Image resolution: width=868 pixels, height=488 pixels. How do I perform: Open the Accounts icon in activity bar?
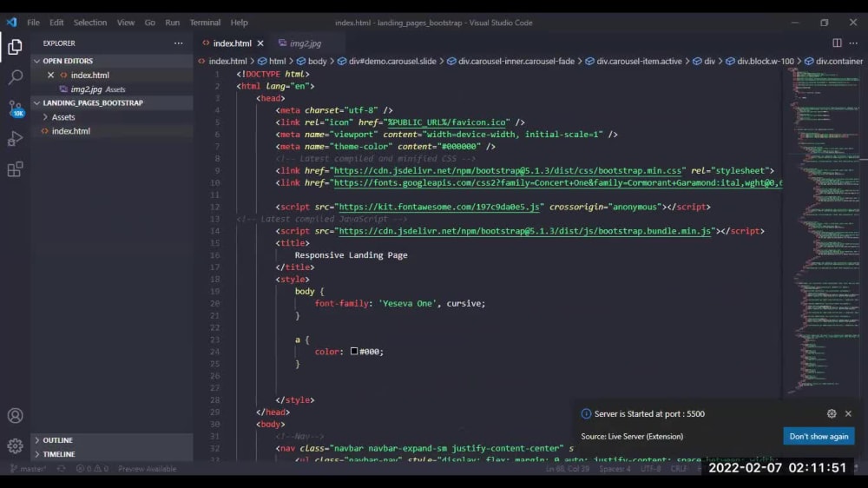[x=15, y=415]
